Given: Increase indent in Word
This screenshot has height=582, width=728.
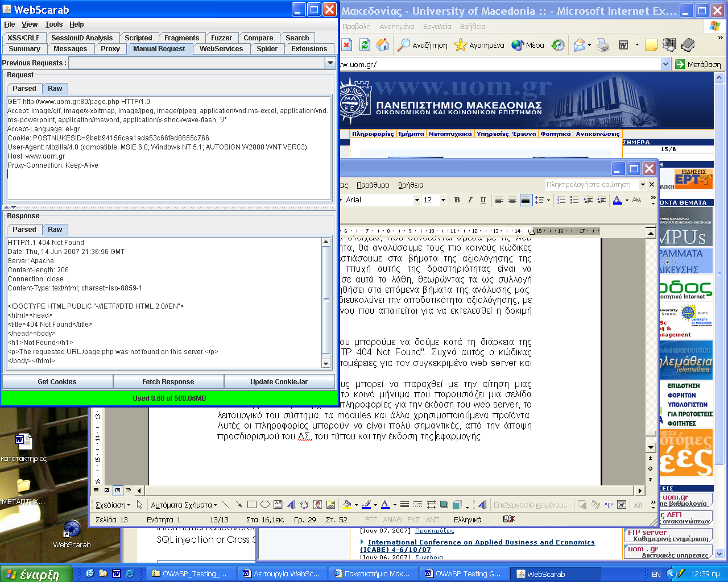Looking at the screenshot, I should (x=601, y=199).
